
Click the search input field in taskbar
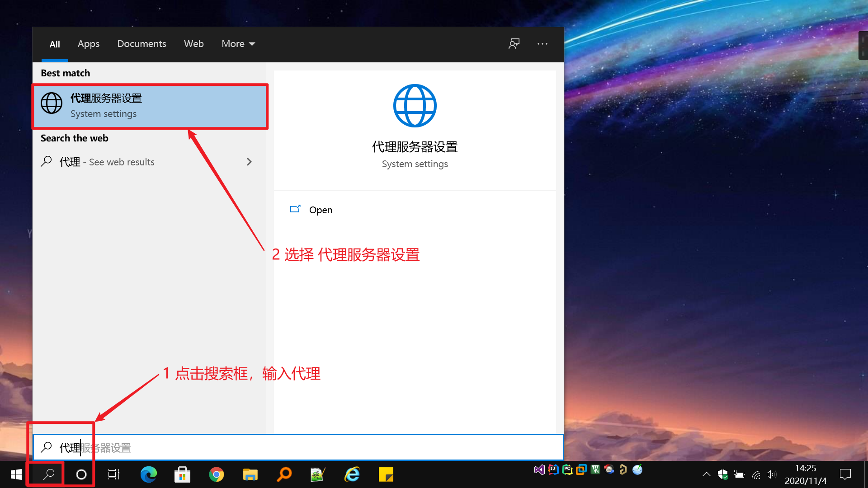[x=298, y=448]
